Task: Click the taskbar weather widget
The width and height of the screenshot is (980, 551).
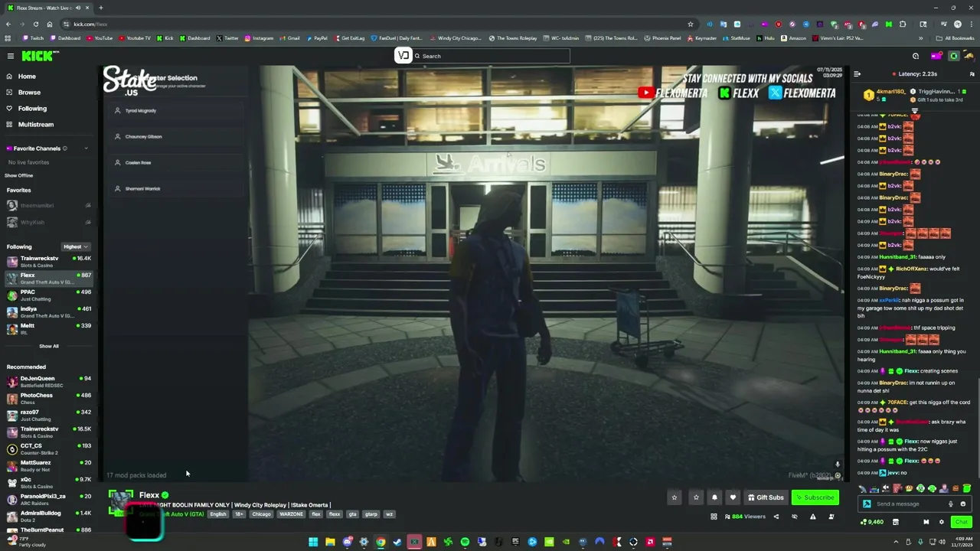Action: [x=27, y=542]
